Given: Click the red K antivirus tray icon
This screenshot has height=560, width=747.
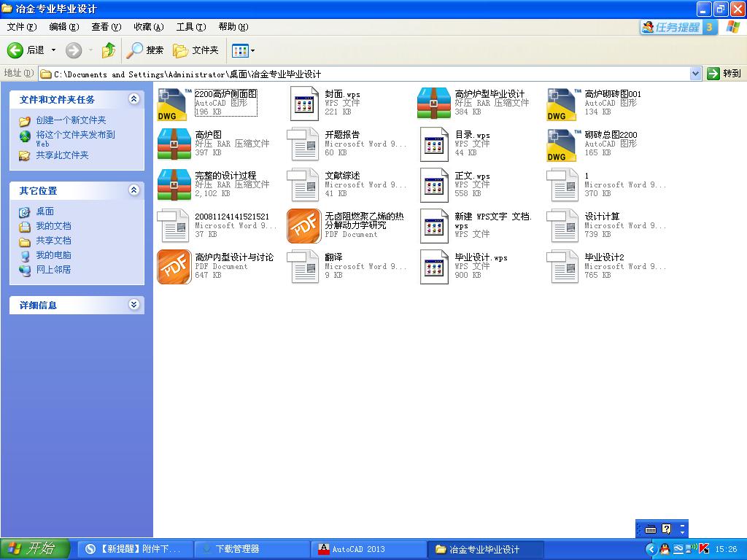Looking at the screenshot, I should click(x=705, y=550).
